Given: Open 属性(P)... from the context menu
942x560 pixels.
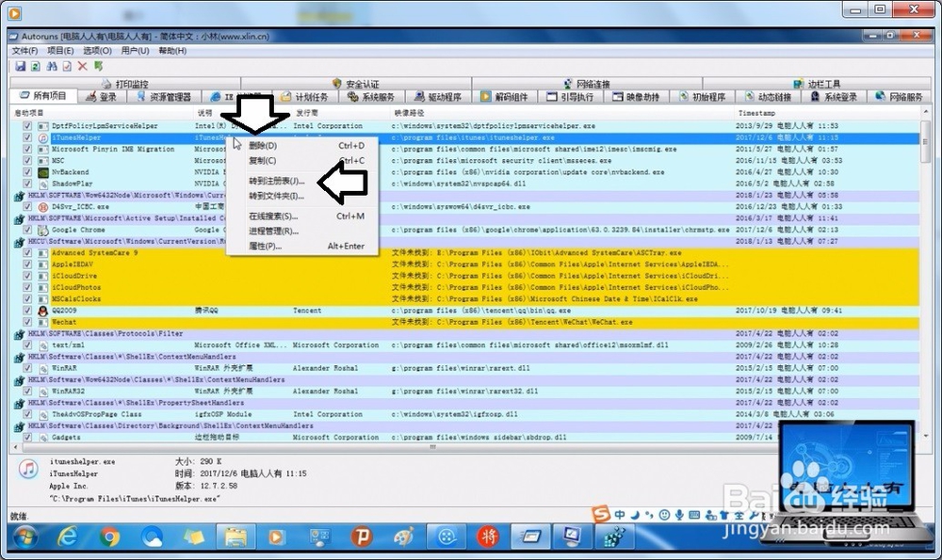Looking at the screenshot, I should (x=302, y=246).
